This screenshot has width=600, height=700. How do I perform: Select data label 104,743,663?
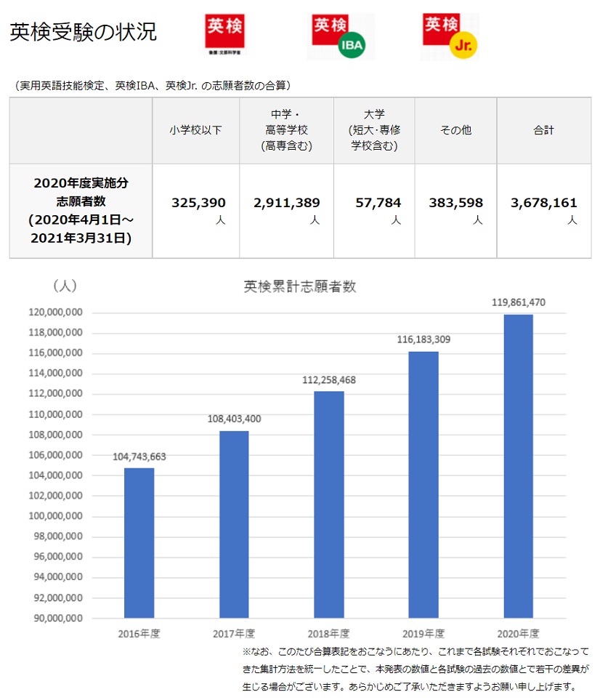(139, 456)
